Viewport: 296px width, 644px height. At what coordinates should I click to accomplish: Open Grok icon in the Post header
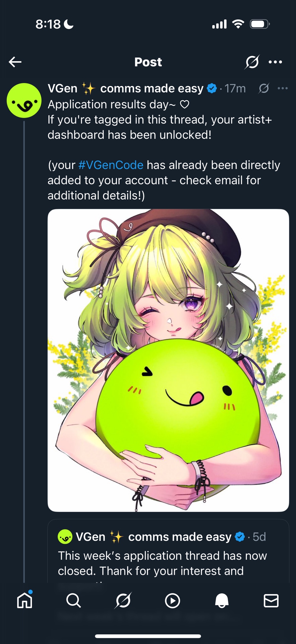click(x=252, y=62)
